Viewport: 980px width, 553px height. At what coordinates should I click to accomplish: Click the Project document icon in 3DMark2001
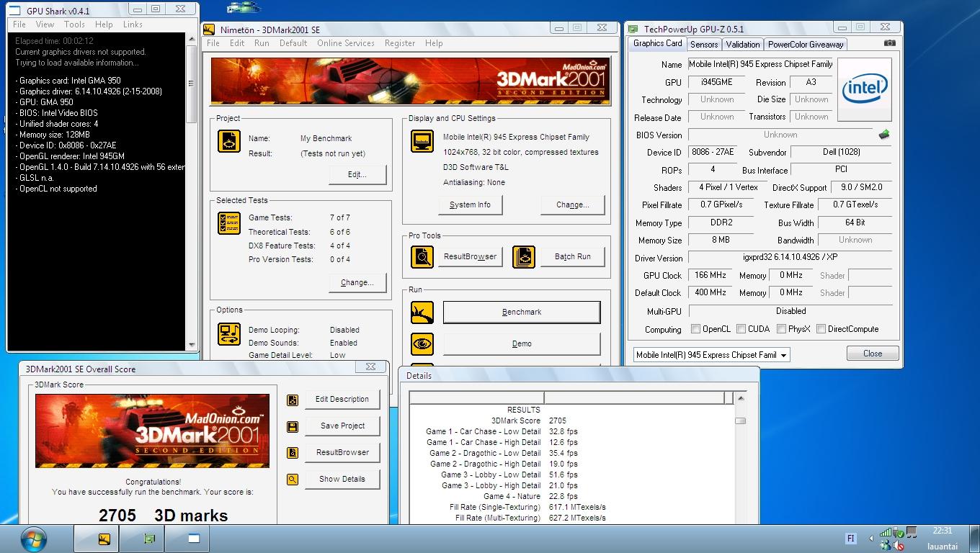[229, 141]
